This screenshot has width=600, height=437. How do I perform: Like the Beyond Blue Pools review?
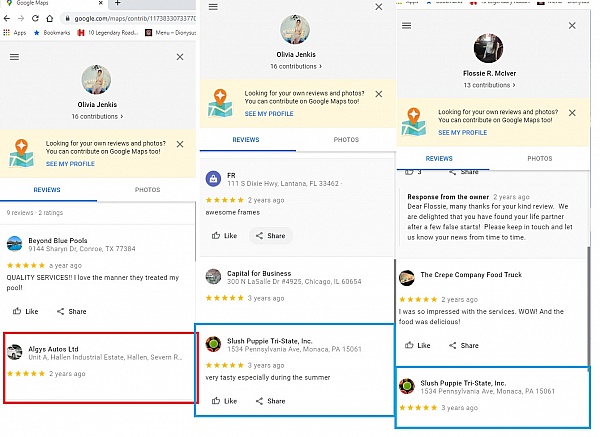tap(26, 311)
